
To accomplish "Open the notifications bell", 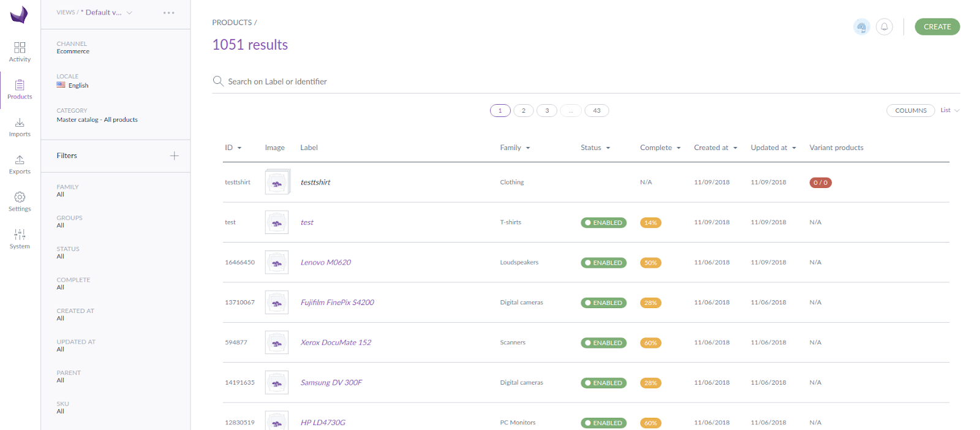I will pyautogui.click(x=884, y=27).
